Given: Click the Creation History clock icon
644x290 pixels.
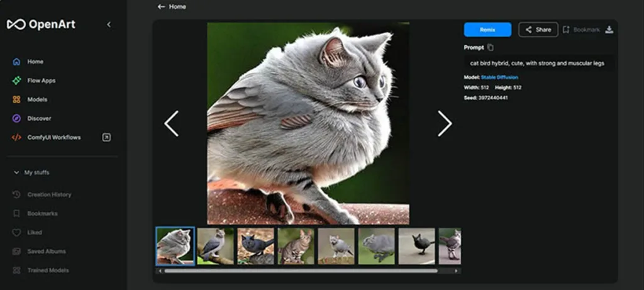Looking at the screenshot, I should (x=16, y=194).
